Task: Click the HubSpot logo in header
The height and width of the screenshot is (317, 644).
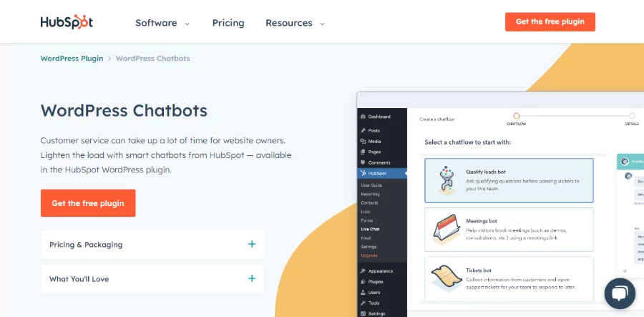Action: point(67,22)
